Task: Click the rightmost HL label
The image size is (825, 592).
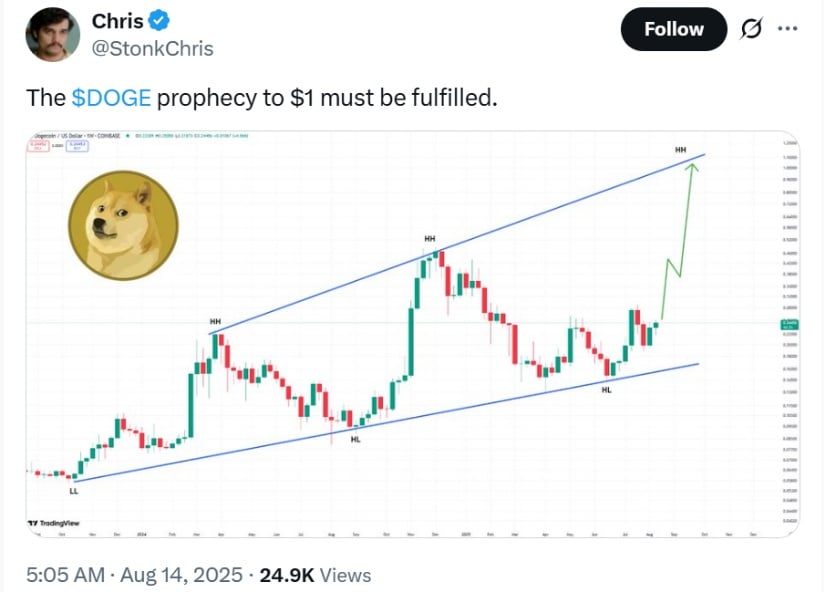Action: click(606, 390)
